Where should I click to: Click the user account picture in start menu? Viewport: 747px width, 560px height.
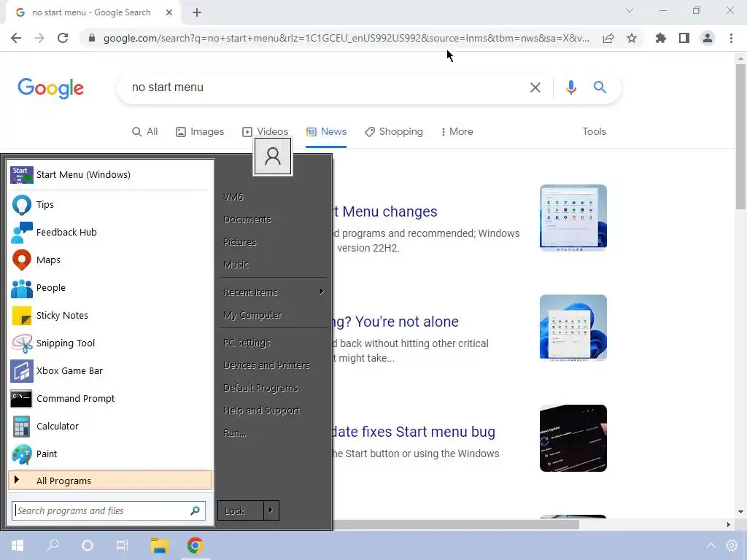click(x=273, y=156)
